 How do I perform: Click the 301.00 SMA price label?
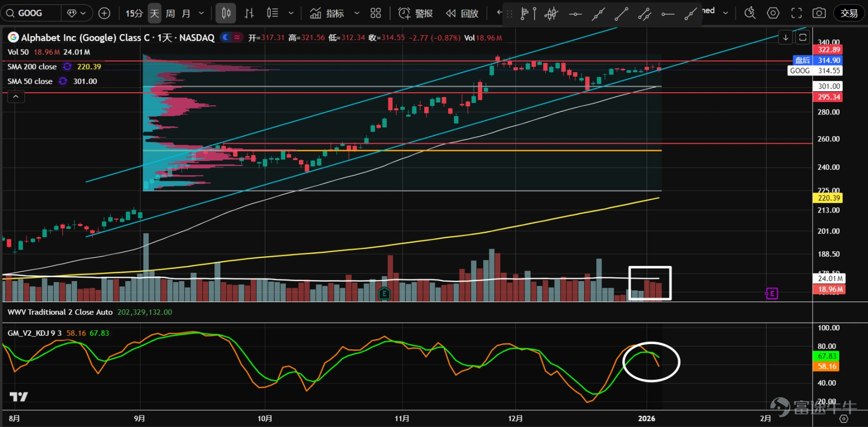click(x=828, y=86)
